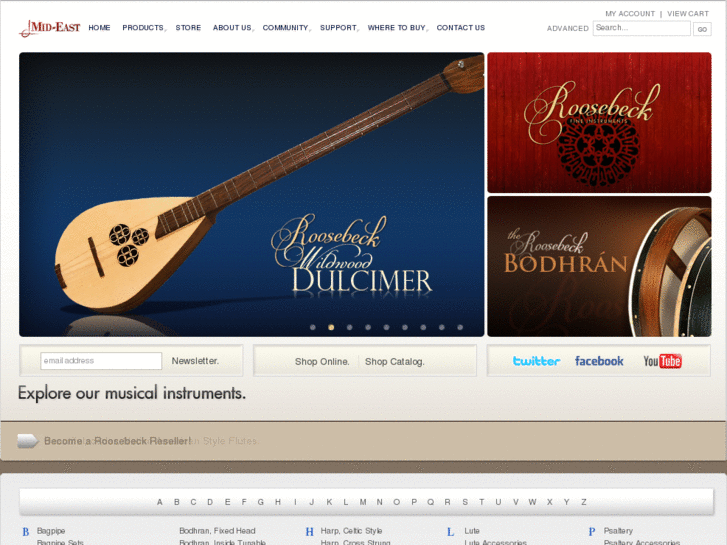Select the third slideshow dot
This screenshot has width=727, height=545.
click(350, 327)
